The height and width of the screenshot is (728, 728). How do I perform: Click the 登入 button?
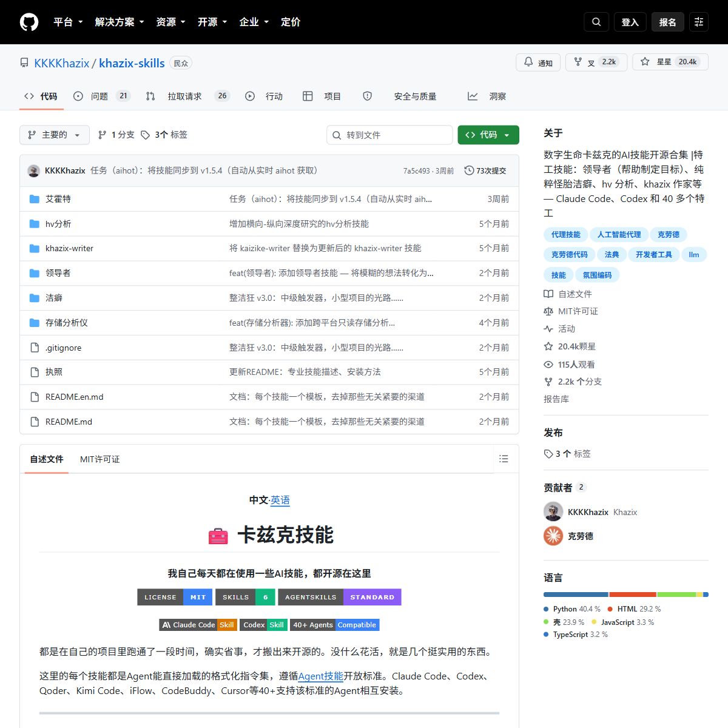tap(630, 22)
